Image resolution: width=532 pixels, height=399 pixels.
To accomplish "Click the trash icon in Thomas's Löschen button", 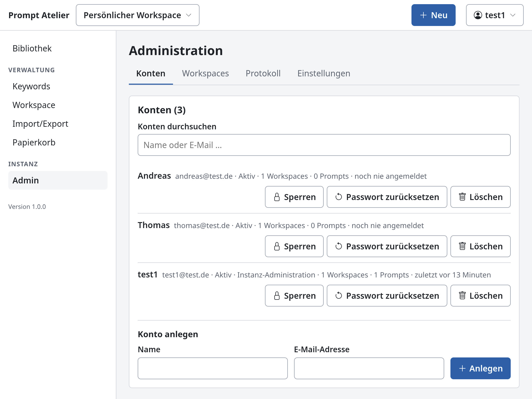I will (462, 246).
